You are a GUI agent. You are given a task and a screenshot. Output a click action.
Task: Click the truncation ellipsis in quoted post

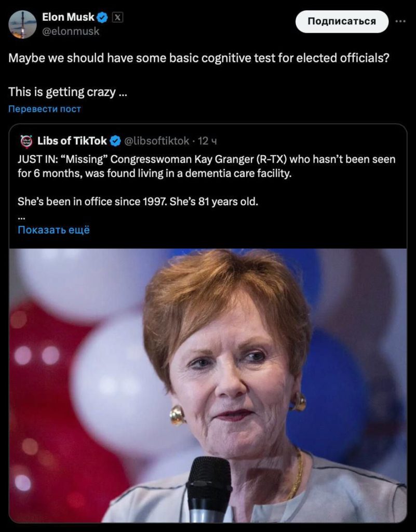click(x=21, y=216)
